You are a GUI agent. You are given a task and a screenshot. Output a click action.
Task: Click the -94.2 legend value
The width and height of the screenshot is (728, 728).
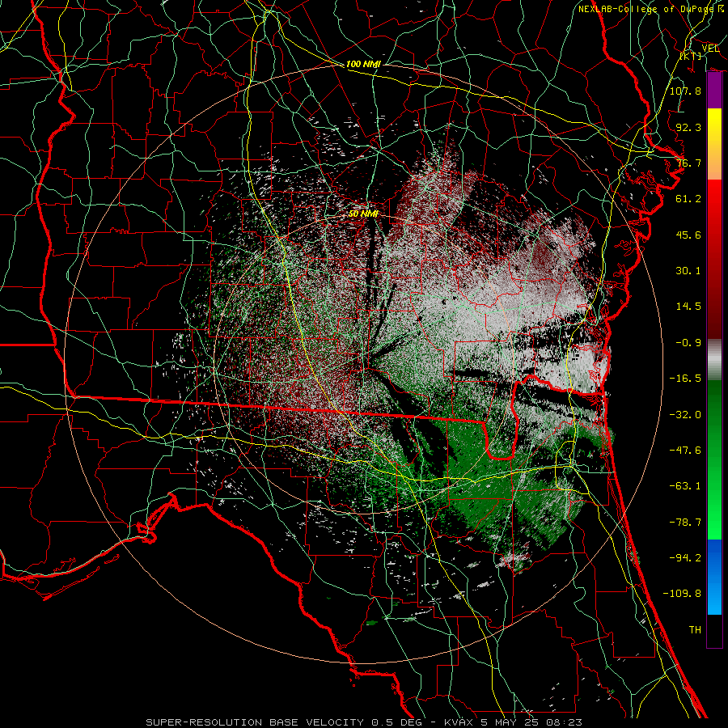(x=685, y=558)
